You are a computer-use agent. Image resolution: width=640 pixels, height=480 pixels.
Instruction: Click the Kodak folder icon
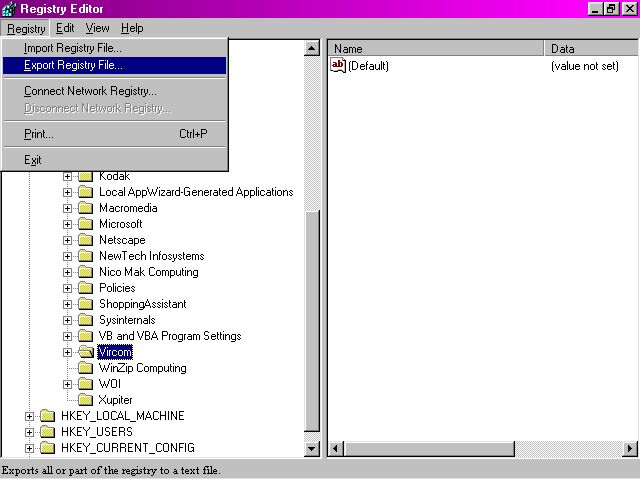click(85, 176)
